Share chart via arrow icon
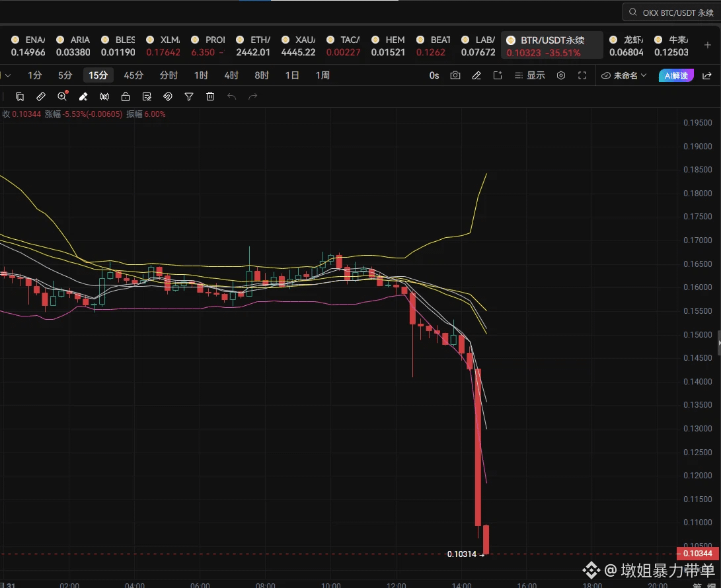Screen dimensions: 721x588 [x=707, y=75]
